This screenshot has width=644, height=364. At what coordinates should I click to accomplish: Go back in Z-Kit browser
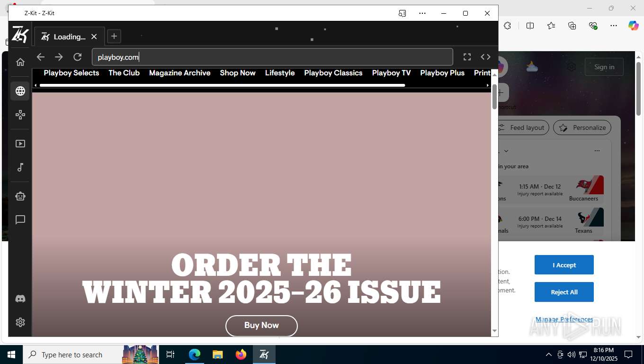[x=41, y=57]
